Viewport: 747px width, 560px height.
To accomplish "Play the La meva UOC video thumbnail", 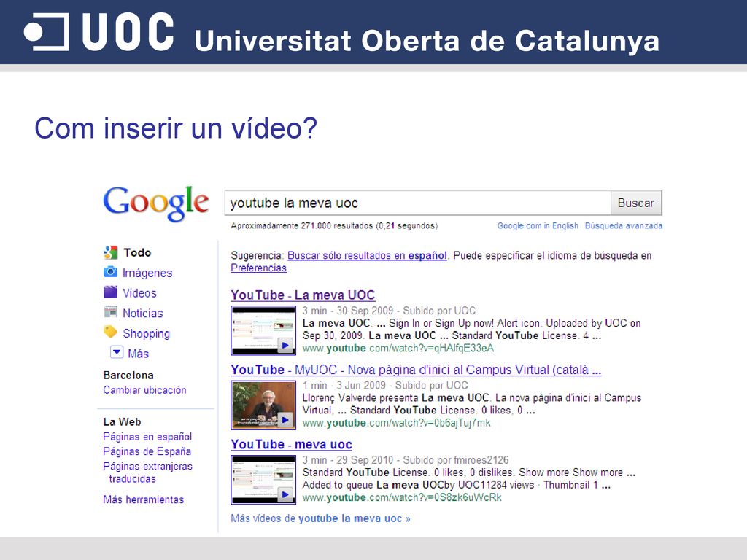I will coord(263,330).
